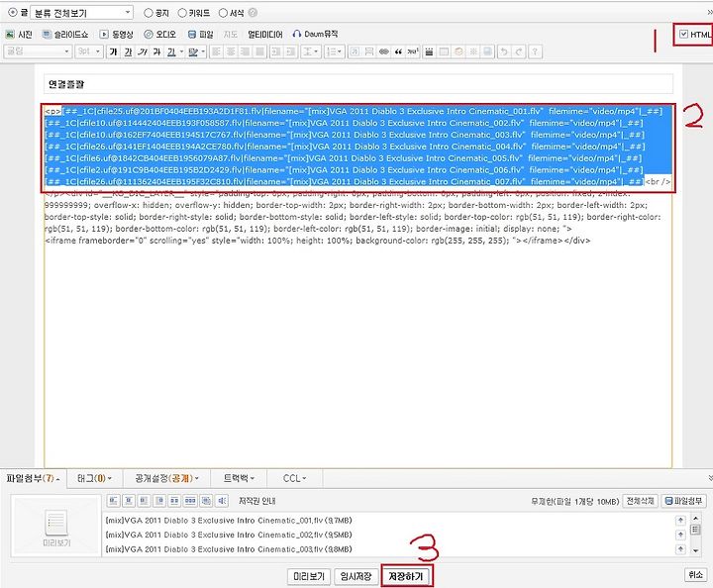Move Cinematic_003.flv up with arrow

pos(680,549)
